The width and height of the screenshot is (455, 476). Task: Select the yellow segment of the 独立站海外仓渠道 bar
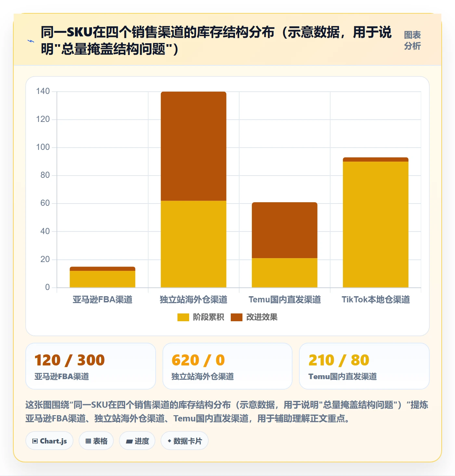tap(193, 244)
